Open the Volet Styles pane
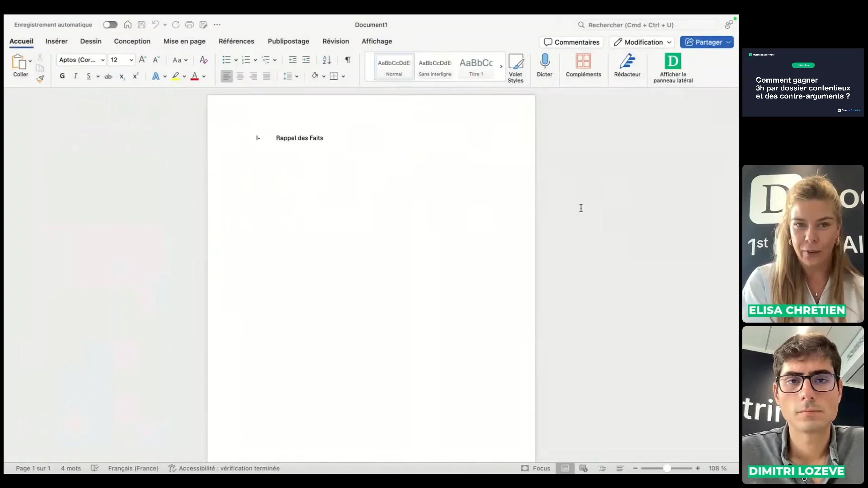This screenshot has height=488, width=868. [515, 62]
